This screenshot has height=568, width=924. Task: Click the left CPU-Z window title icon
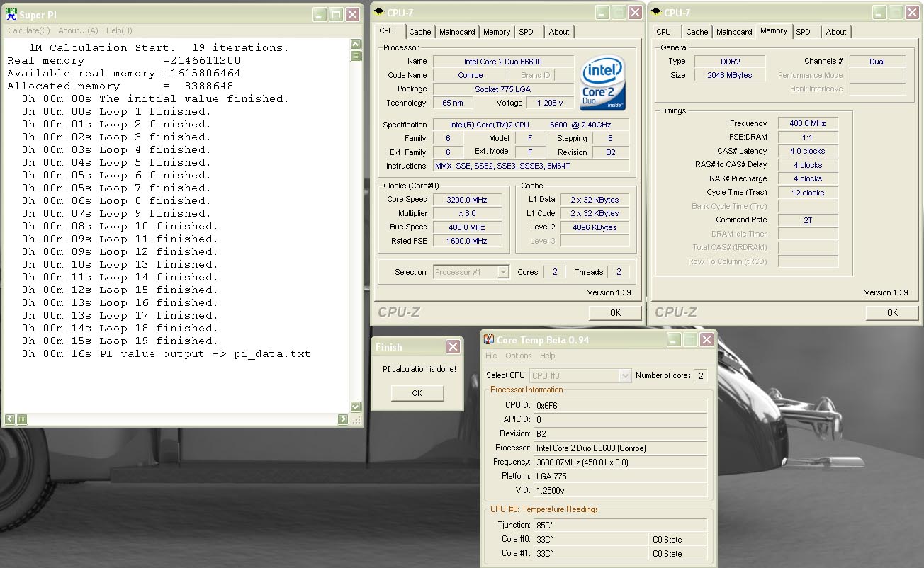tap(380, 13)
